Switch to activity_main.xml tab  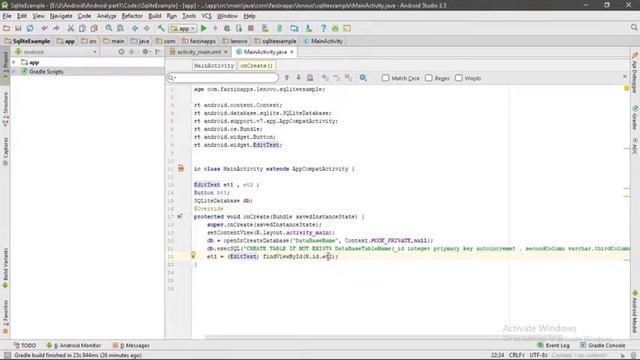[x=198, y=52]
